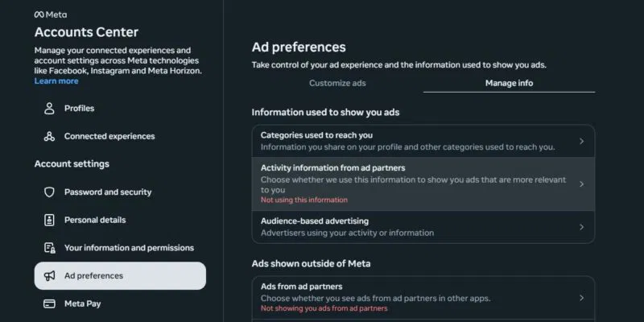Switch to the Customize ads tab
The width and height of the screenshot is (644, 322).
337,83
